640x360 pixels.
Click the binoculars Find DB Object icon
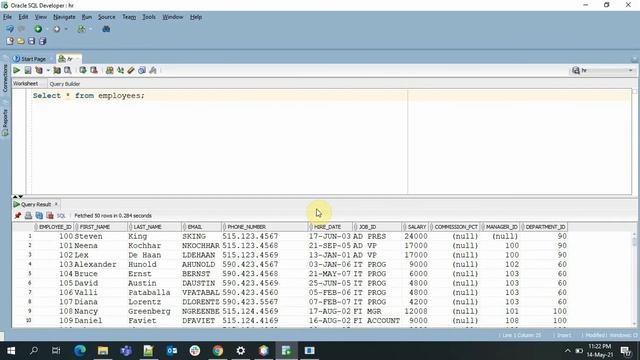tap(106, 29)
